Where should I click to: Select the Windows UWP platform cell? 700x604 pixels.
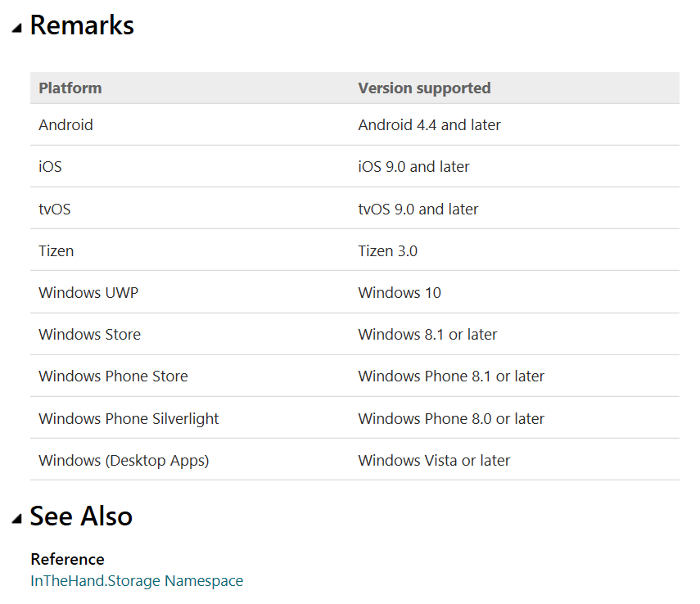pyautogui.click(x=88, y=293)
